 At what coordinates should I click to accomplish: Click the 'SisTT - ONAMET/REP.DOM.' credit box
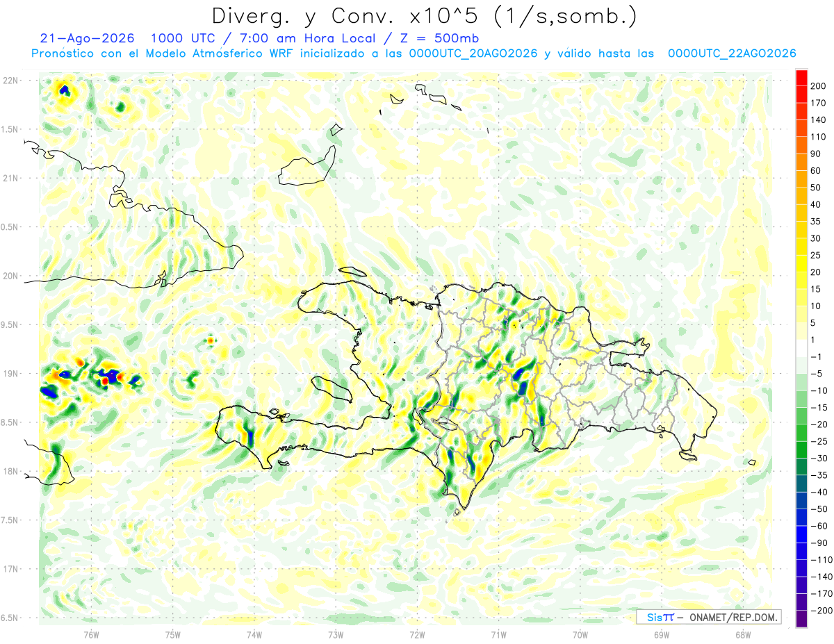click(x=708, y=617)
